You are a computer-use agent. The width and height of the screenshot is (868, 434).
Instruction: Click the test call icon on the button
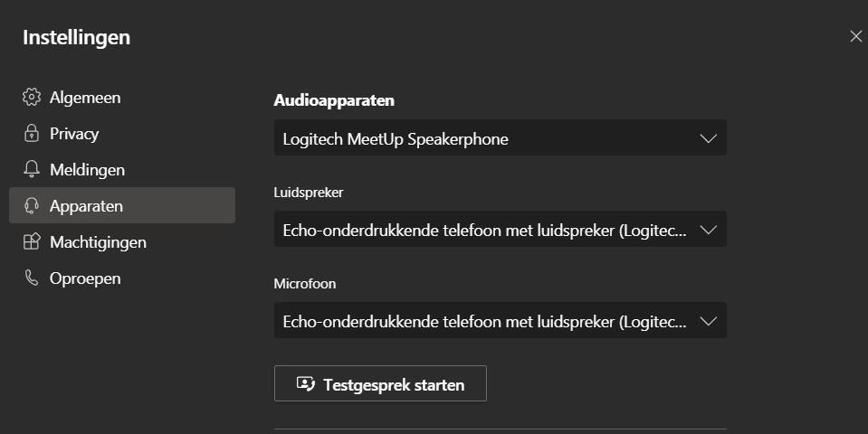305,384
